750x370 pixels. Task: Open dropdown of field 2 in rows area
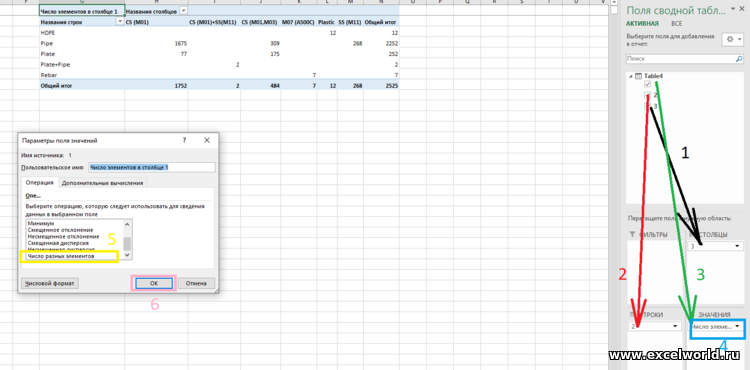pyautogui.click(x=675, y=326)
